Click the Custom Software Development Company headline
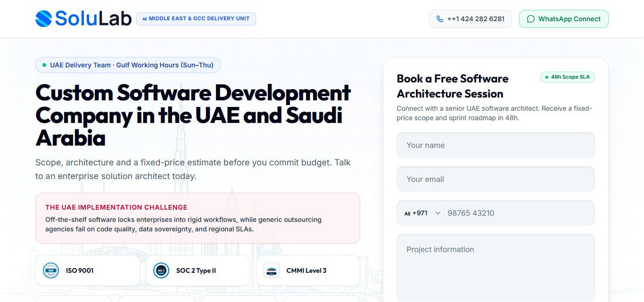 coord(193,115)
